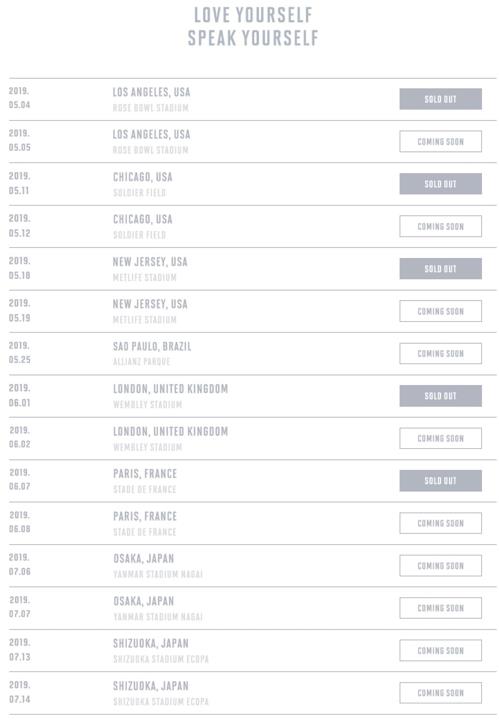Screen dimensions: 499x724
Task: Select the Sao Paulo, Brazil city text
Action: click(x=152, y=346)
